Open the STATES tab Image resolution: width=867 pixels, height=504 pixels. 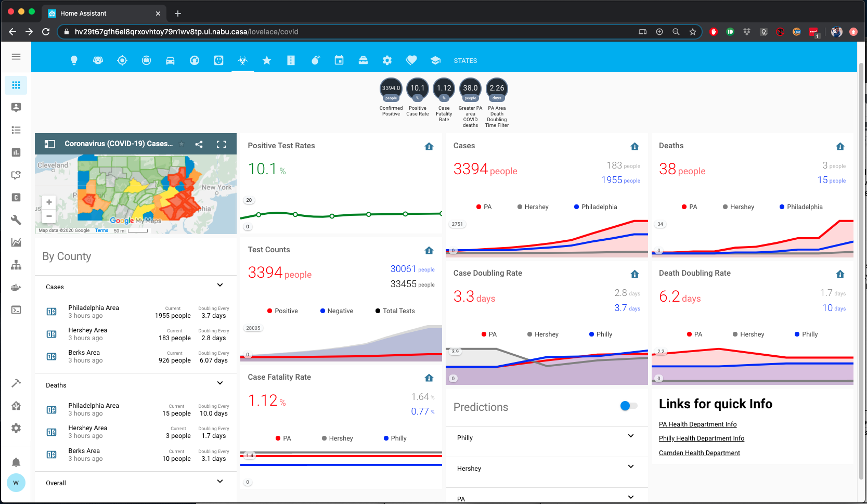tap(465, 61)
